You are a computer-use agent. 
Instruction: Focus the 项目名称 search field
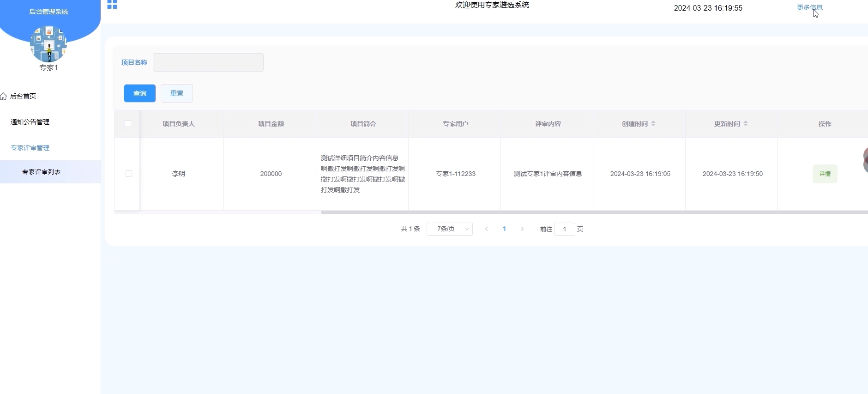tap(208, 62)
